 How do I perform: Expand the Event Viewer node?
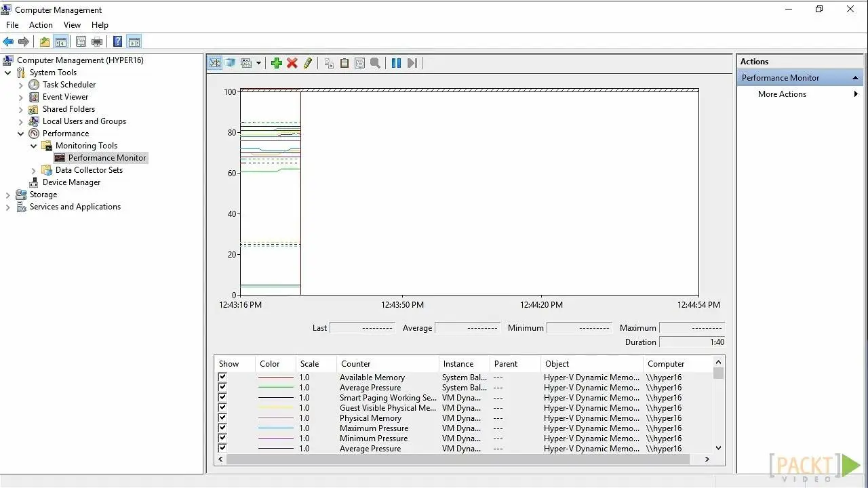tap(21, 97)
